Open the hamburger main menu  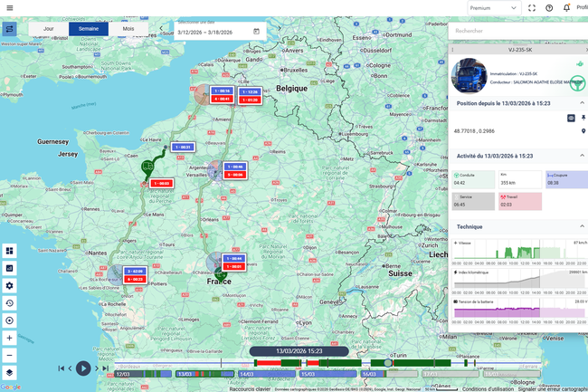tap(10, 8)
